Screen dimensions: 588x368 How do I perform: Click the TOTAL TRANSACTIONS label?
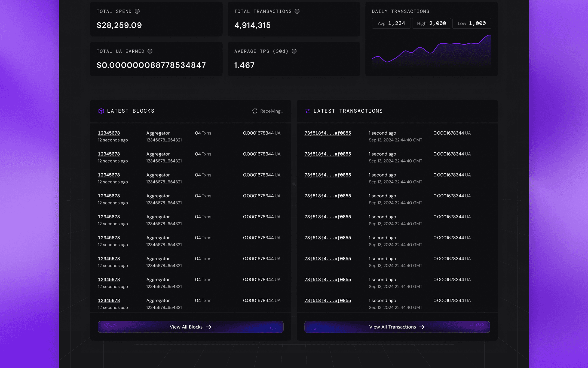click(x=263, y=11)
